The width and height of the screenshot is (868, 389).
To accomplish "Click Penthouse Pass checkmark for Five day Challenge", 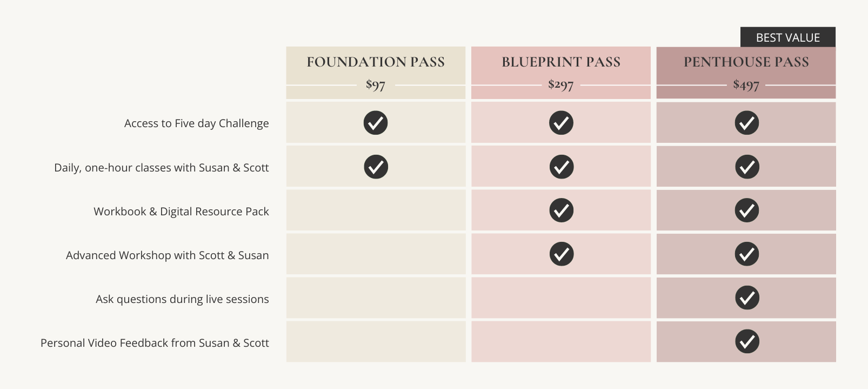I will [746, 123].
